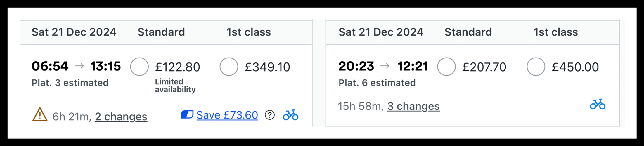644x146 pixels.
Task: Select the £349.10 1st class radio button
Action: click(x=229, y=67)
